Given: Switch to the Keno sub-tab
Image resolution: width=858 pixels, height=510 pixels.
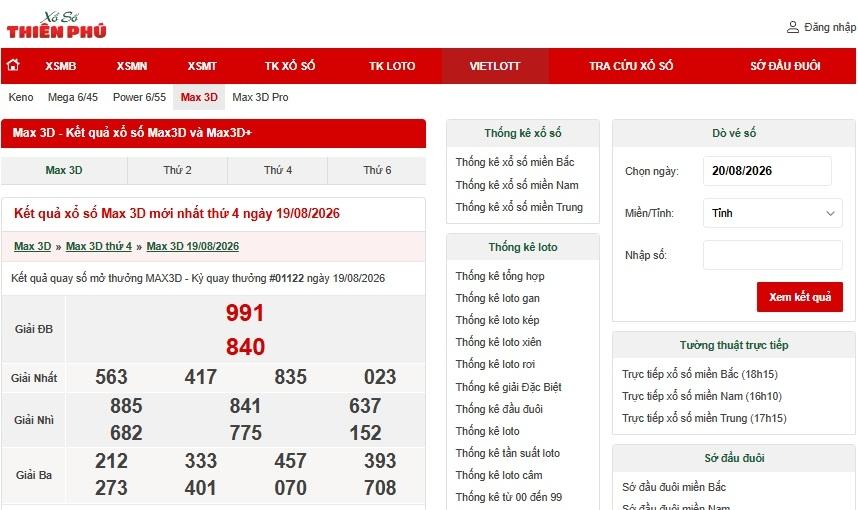Looking at the screenshot, I should tap(21, 97).
